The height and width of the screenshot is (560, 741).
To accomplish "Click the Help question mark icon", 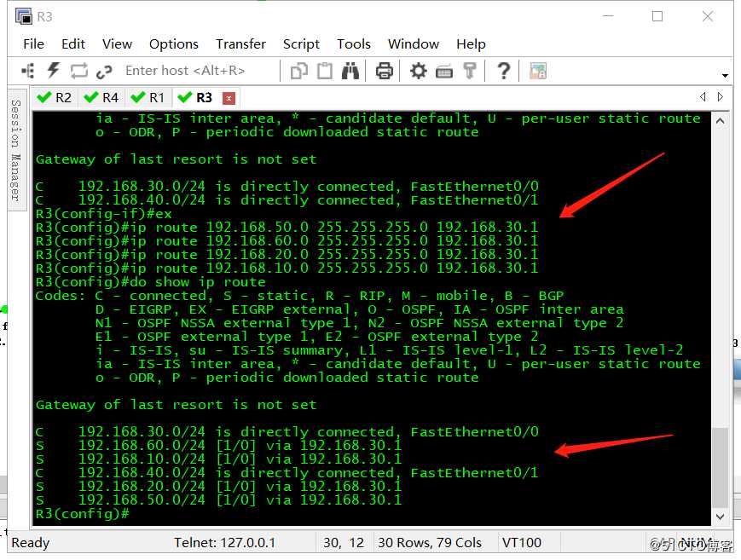I will [504, 71].
